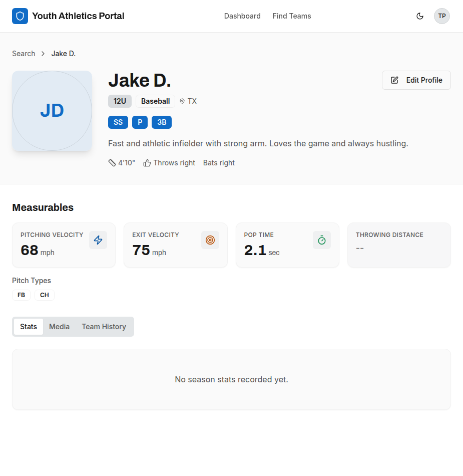Click the ruler height icon
The height and width of the screenshot is (476, 463).
pyautogui.click(x=112, y=163)
